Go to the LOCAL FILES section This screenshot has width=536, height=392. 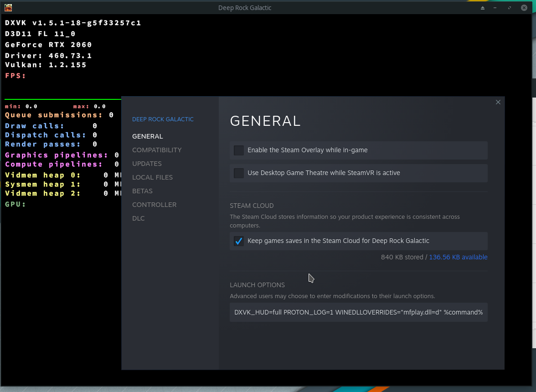tap(152, 177)
